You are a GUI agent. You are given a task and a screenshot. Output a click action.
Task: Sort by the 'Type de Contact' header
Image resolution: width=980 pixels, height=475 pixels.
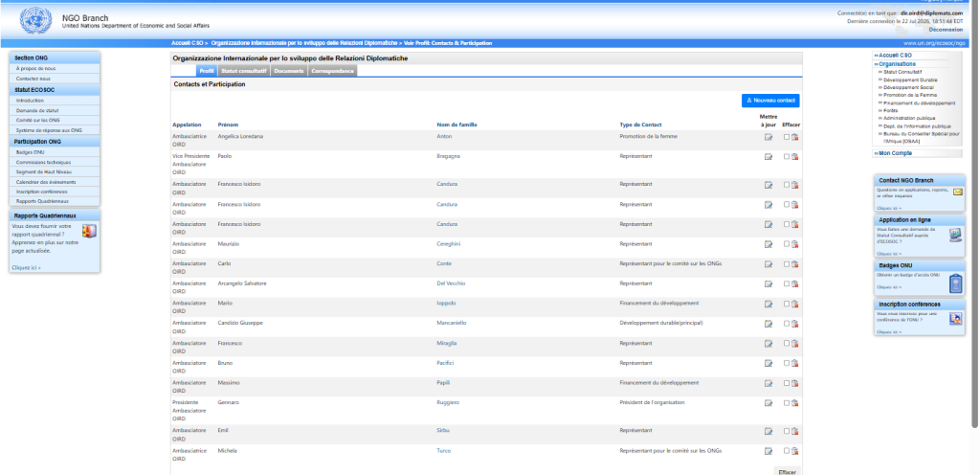tap(640, 125)
